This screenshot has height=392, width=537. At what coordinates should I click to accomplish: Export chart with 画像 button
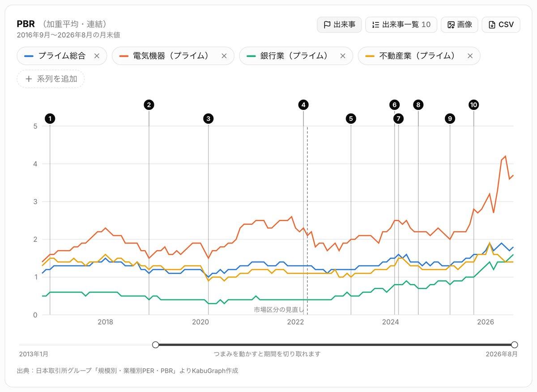460,25
